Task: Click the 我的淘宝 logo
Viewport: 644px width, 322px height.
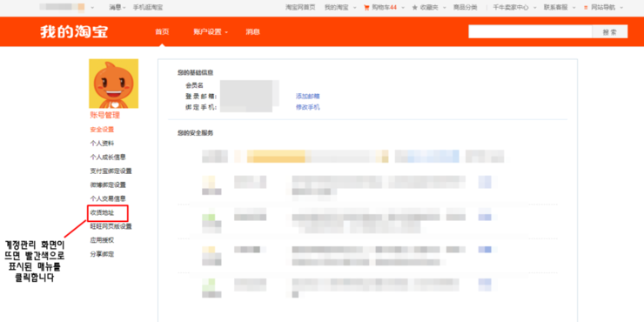Action: [74, 31]
